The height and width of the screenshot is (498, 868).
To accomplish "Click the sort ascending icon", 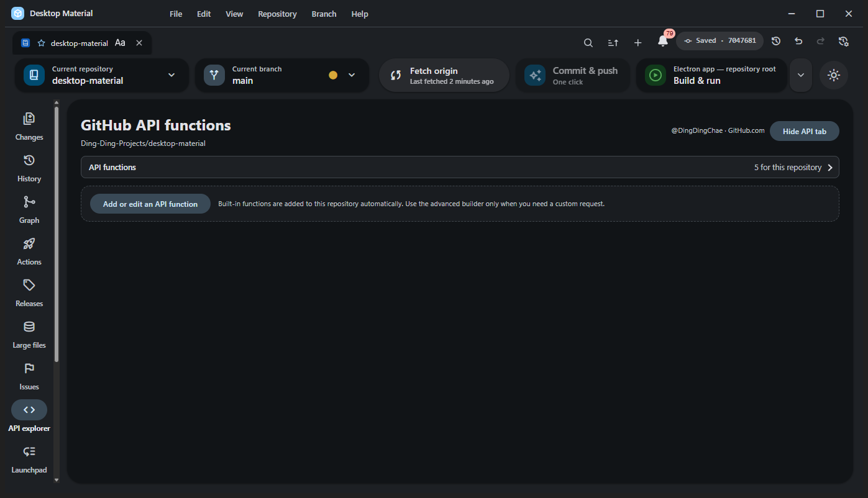I will 613,42.
